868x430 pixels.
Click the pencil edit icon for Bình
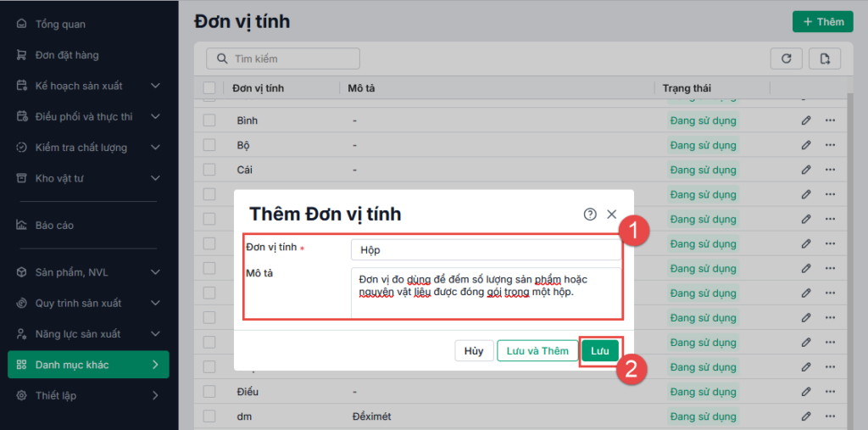point(806,121)
